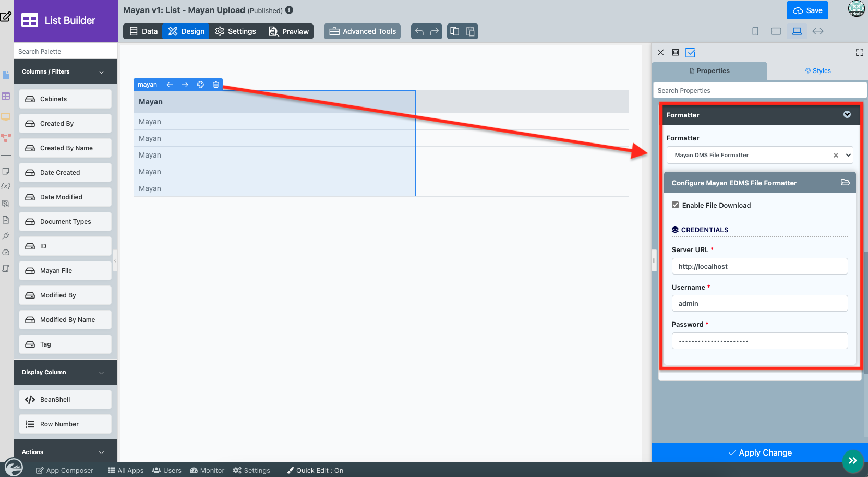Screen dimensions: 868x477
Task: Open Monitor from the bottom bar
Action: 208,470
